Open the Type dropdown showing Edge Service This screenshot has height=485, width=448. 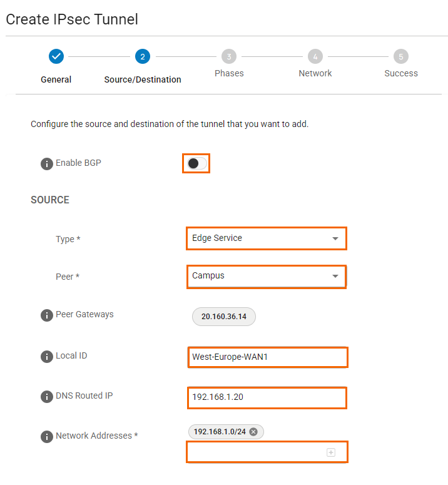click(x=266, y=238)
